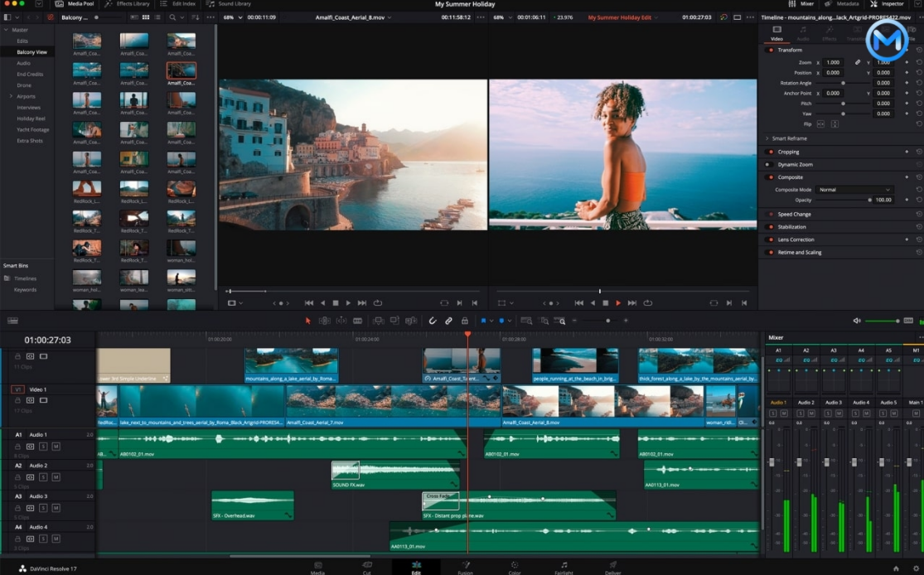Toggle the Lens Correction switch
Screen dimensions: 924x575
point(770,239)
